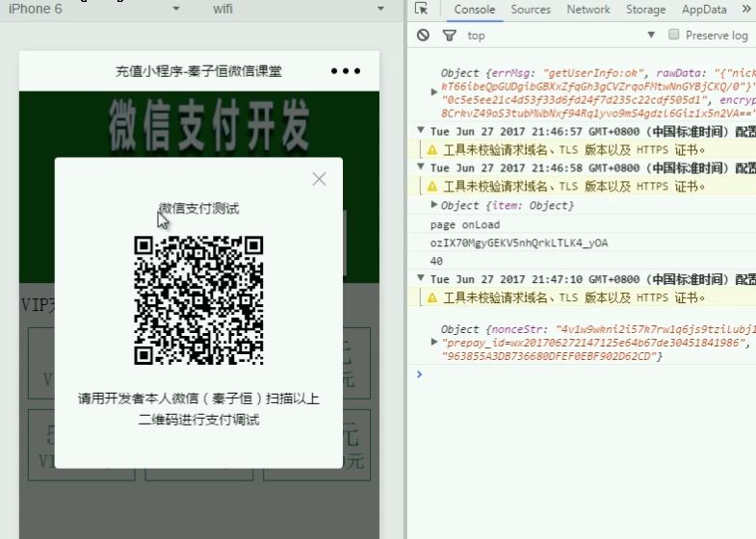The image size is (756, 539).
Task: Click the '微信支付开发' banner heading
Action: click(x=209, y=125)
